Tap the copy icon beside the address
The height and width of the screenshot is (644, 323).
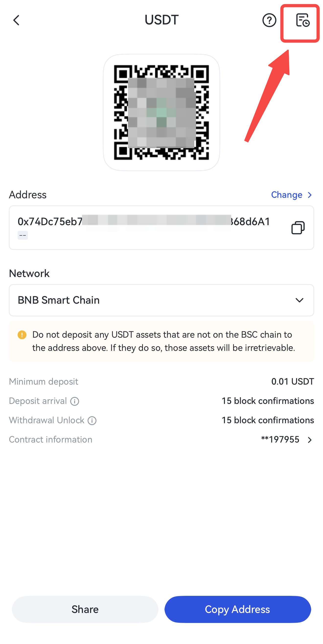(298, 227)
